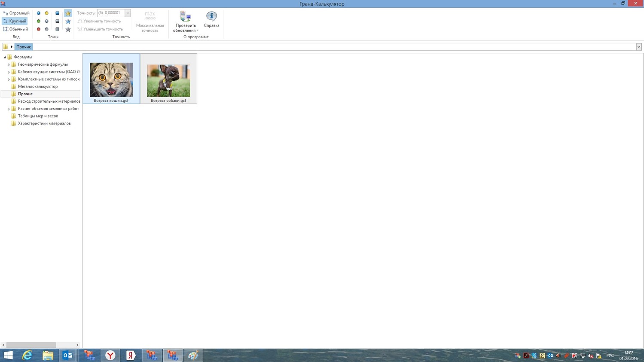
Task: Open File Explorer from taskbar
Action: [48, 355]
